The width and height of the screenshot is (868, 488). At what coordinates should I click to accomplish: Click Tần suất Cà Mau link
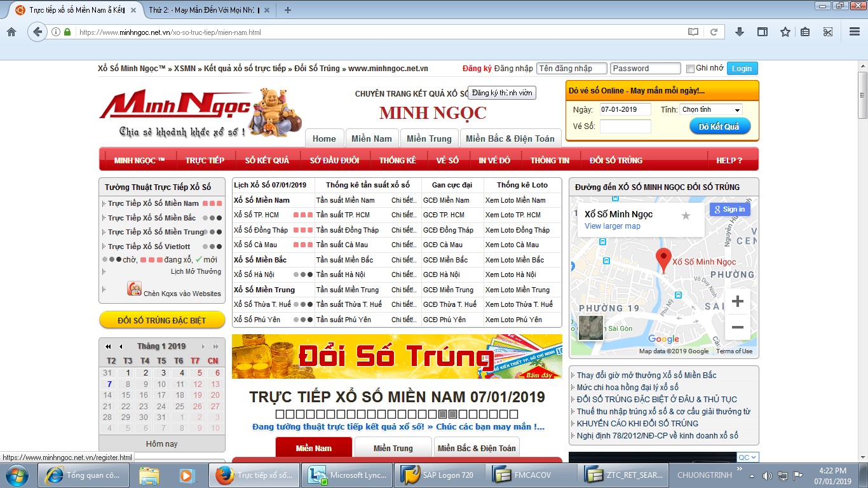pyautogui.click(x=342, y=245)
